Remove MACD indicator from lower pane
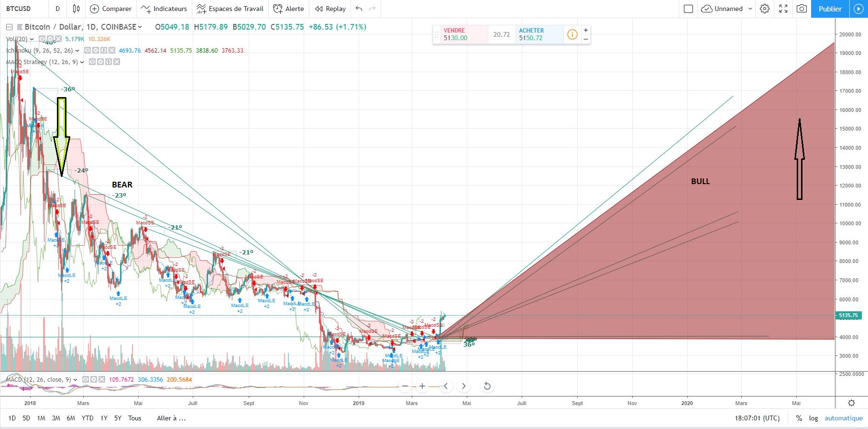 pyautogui.click(x=102, y=379)
